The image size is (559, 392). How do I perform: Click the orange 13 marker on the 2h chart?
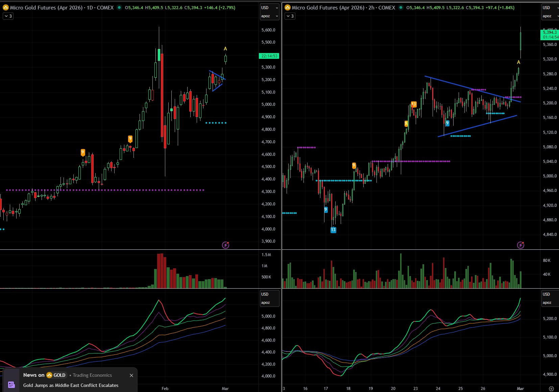[414, 104]
